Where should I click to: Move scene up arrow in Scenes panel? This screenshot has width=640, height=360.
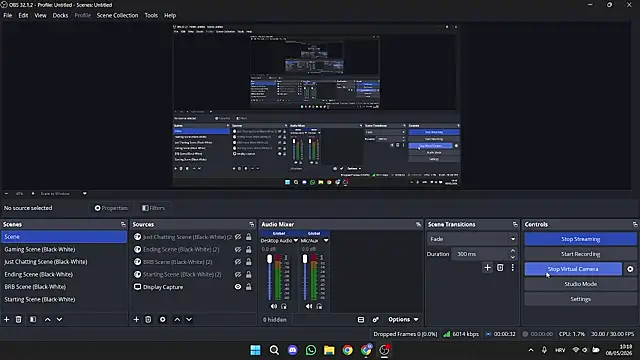tap(48, 320)
